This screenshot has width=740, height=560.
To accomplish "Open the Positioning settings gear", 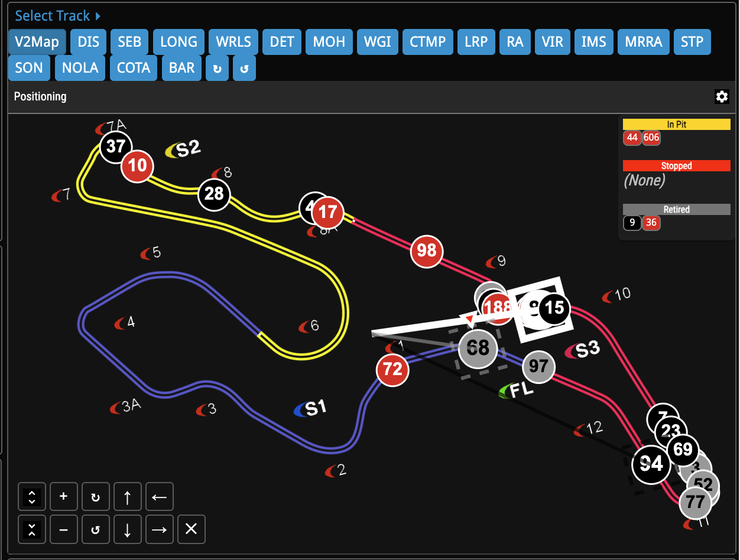I will tap(722, 97).
